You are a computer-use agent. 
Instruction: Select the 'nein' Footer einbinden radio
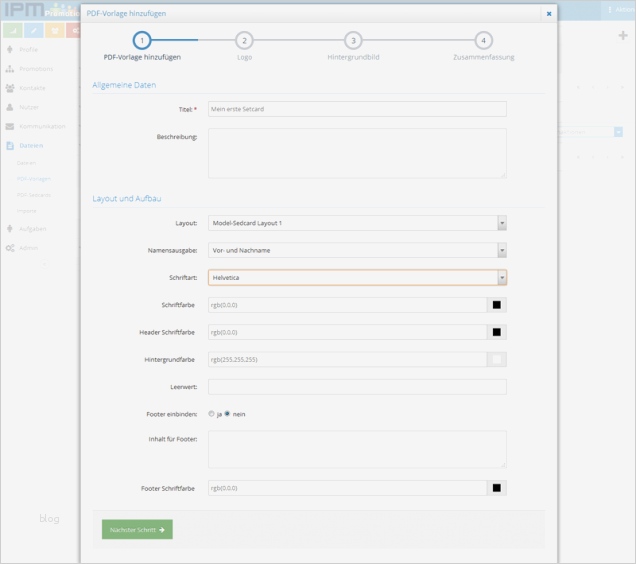[227, 414]
